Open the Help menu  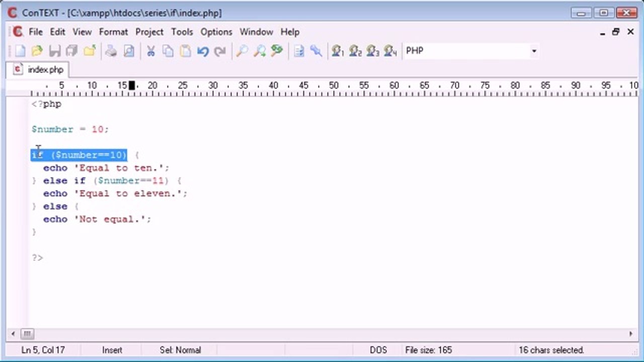pos(290,32)
